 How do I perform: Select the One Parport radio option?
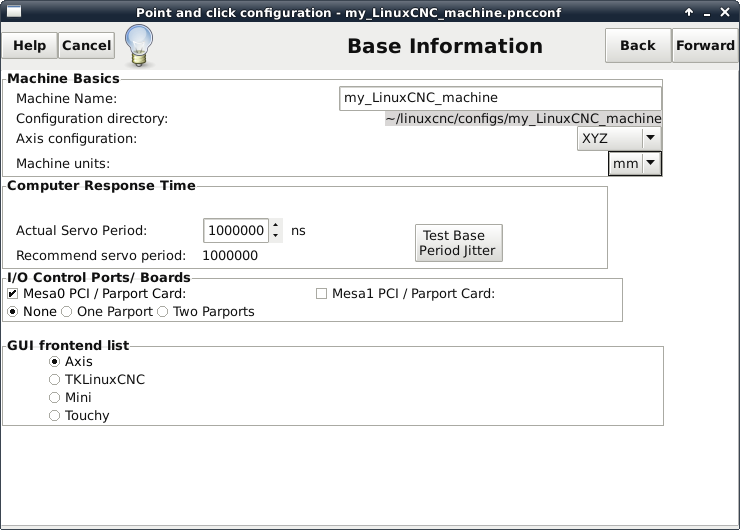[x=67, y=311]
